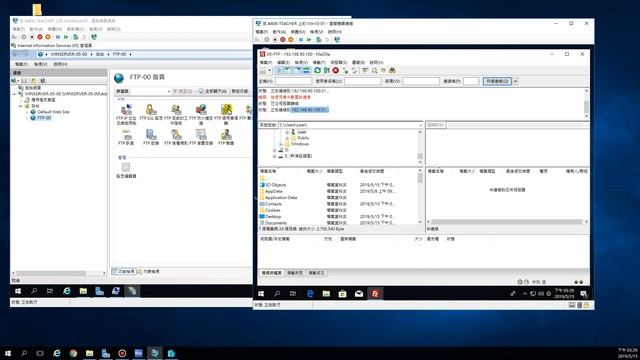Switch to failed transfers tab in FileZilla
Viewport: 640px width, 360px height.
pyautogui.click(x=295, y=273)
